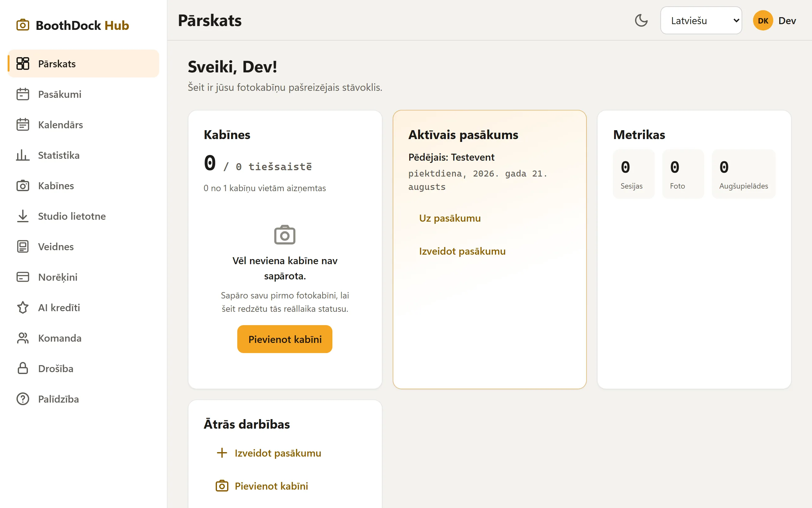The width and height of the screenshot is (812, 508).
Task: Click the Drošība lock icon
Action: click(x=23, y=368)
